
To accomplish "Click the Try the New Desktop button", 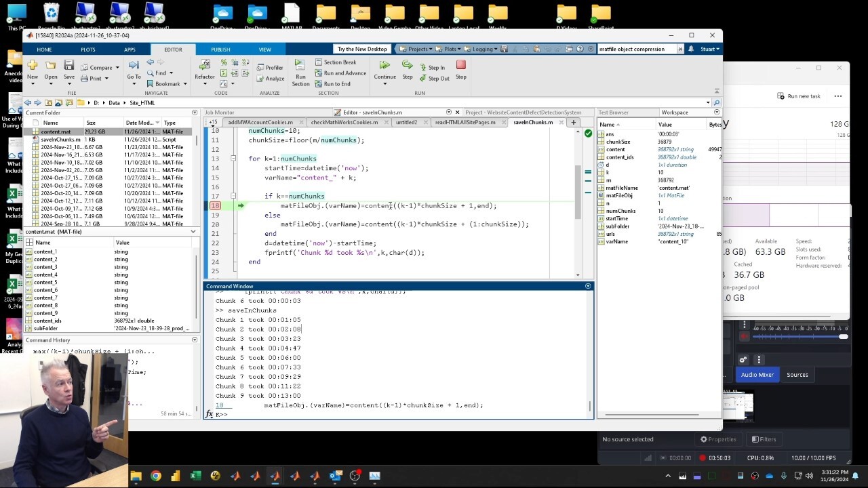I will pyautogui.click(x=362, y=49).
